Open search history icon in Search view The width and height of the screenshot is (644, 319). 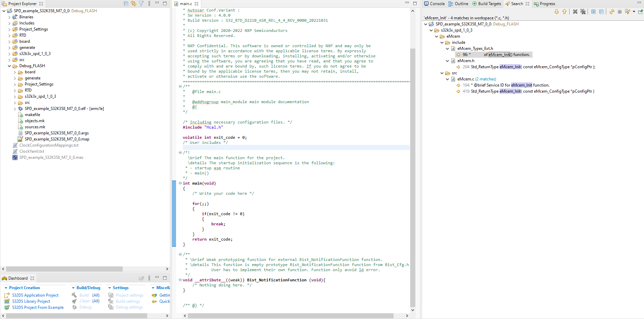pos(627,12)
